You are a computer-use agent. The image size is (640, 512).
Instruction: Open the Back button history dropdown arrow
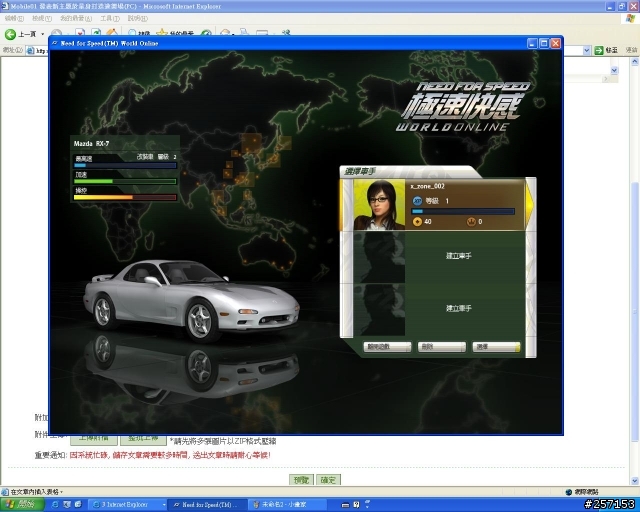click(42, 34)
